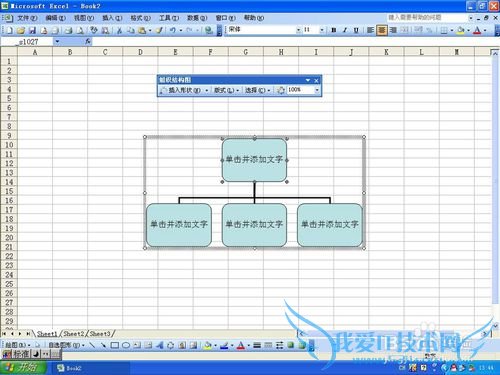The width and height of the screenshot is (500, 375).
Task: Choose Arrow Style in the Drawing toolbar
Action: pyautogui.click(x=279, y=345)
